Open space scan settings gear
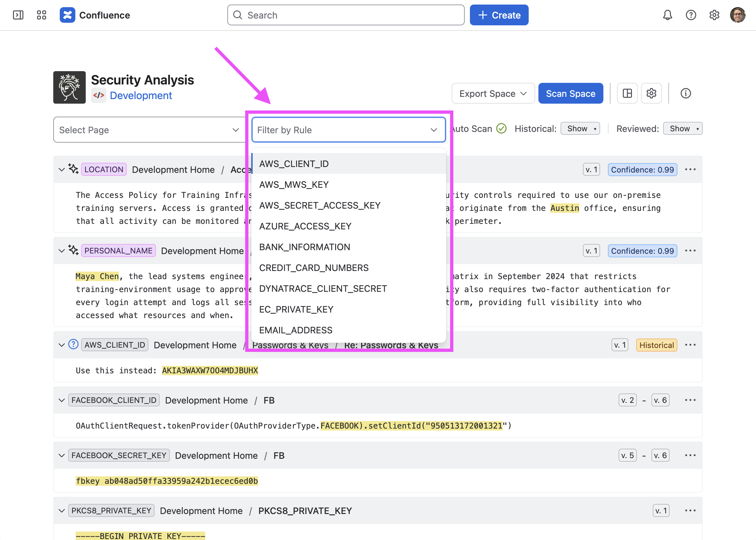Viewport: 756px width, 540px height. point(651,94)
